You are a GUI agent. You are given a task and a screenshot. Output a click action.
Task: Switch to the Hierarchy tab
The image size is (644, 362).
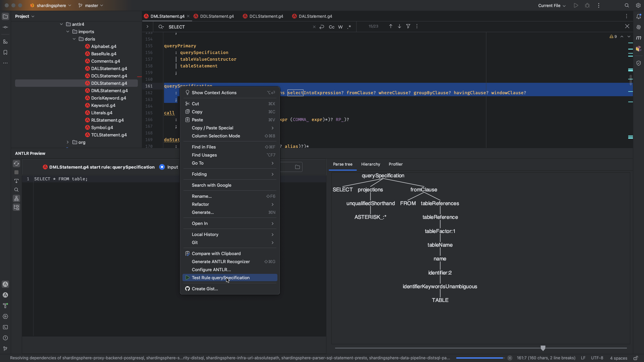pyautogui.click(x=371, y=164)
